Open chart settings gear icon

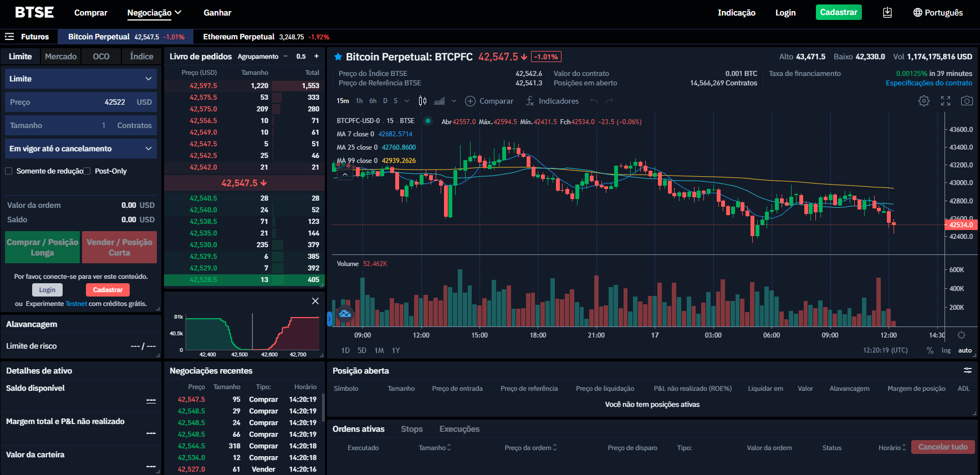tap(924, 101)
